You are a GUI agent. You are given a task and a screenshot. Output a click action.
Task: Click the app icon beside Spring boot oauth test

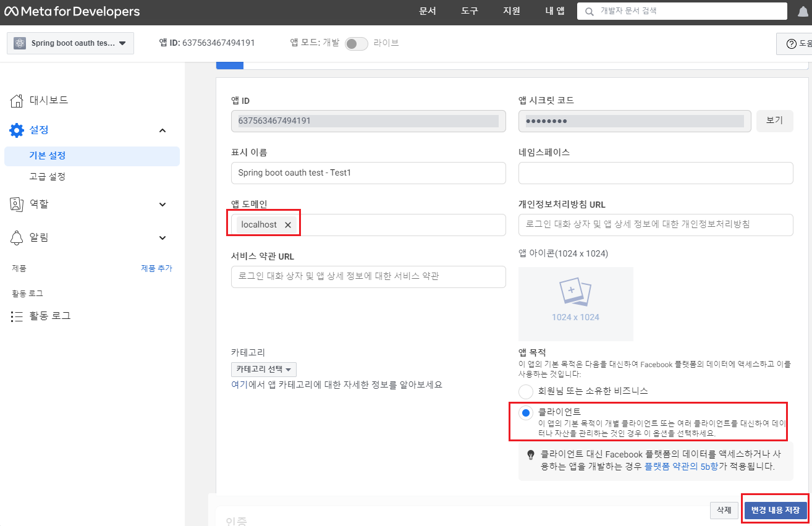point(20,43)
